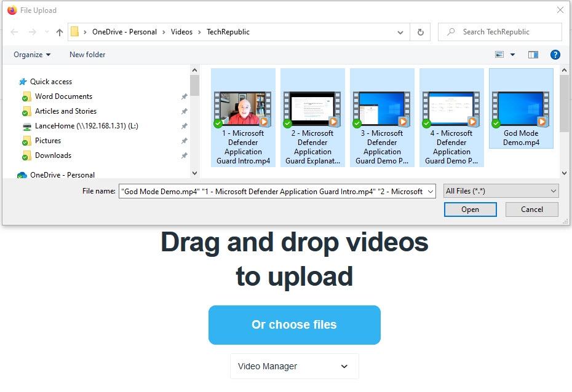572x392 pixels.
Task: Unpin Downloads from Quick access
Action: [x=184, y=155]
